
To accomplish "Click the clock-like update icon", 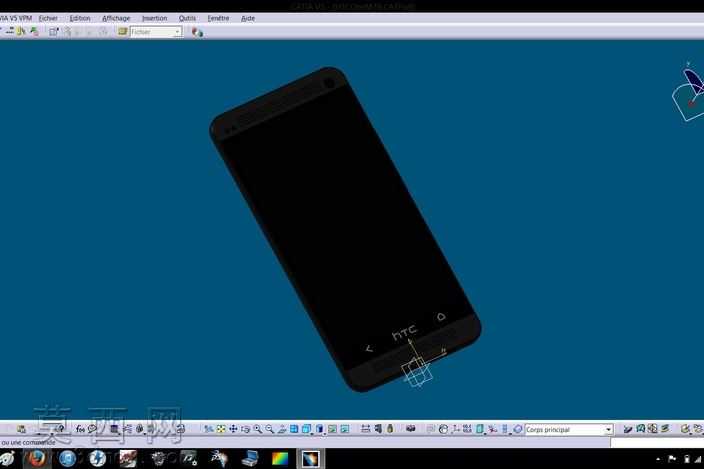I will [443, 429].
